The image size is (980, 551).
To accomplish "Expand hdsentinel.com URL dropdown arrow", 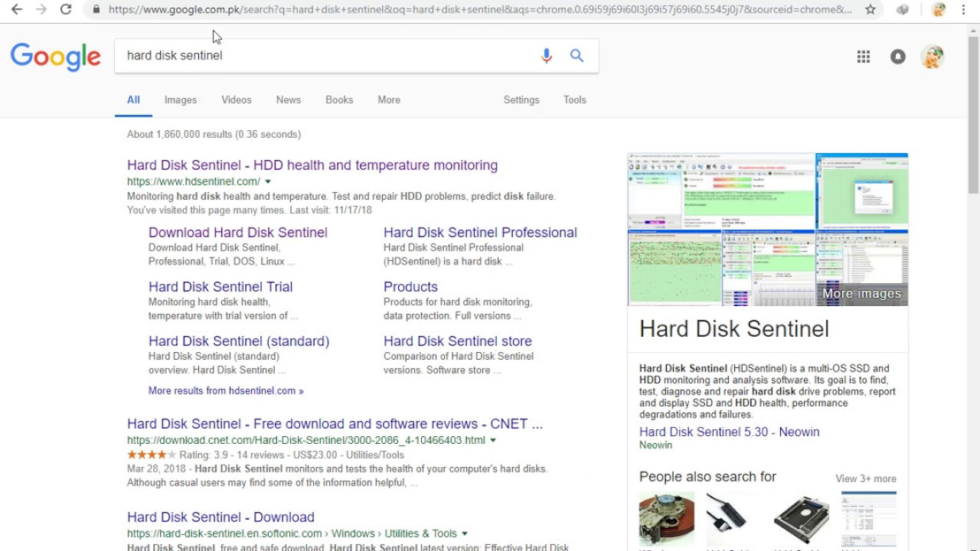I will click(x=268, y=182).
